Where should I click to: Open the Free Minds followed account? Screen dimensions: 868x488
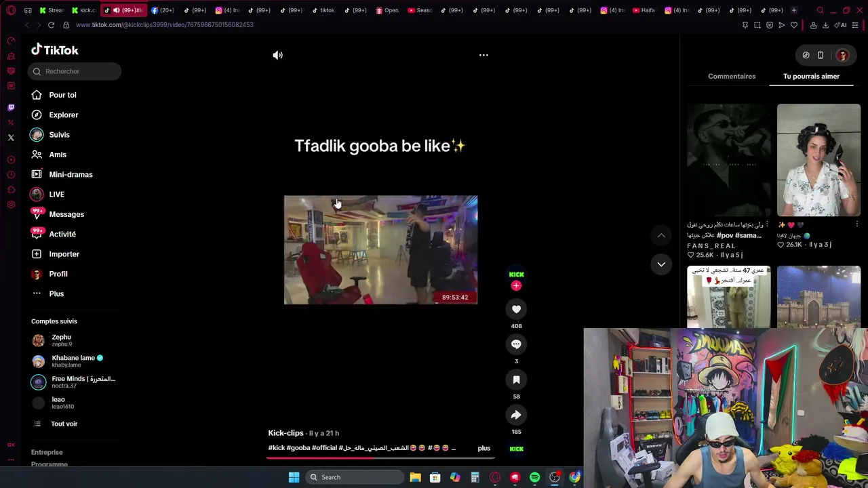click(73, 382)
